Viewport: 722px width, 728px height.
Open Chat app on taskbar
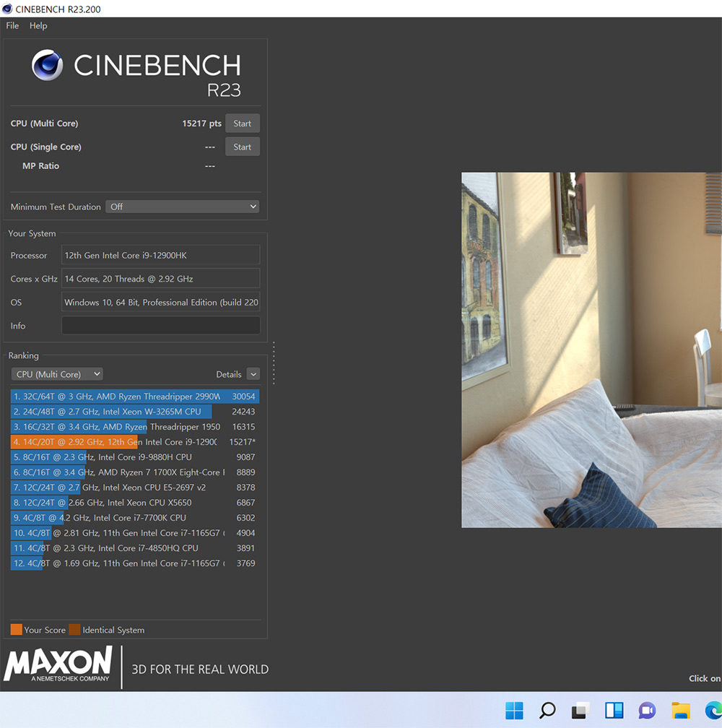(x=648, y=711)
